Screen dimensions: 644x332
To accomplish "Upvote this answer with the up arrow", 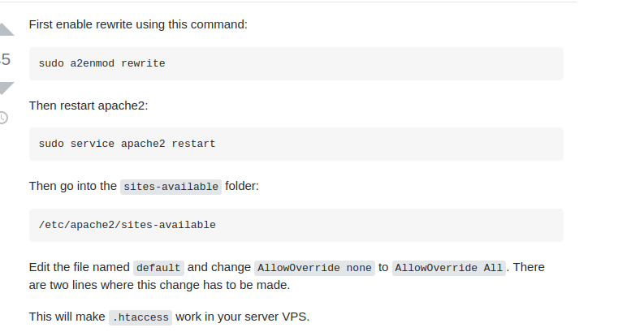I will [6, 29].
